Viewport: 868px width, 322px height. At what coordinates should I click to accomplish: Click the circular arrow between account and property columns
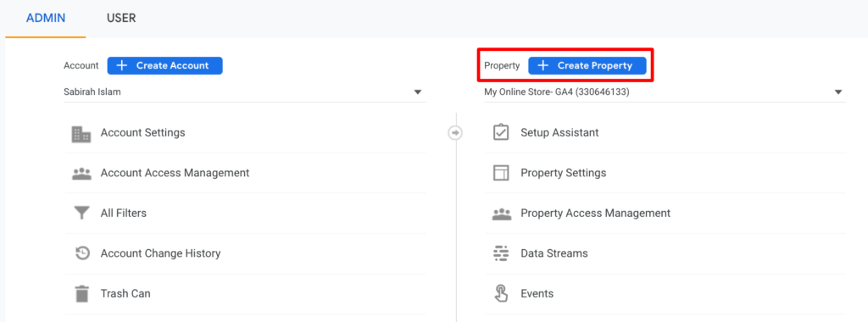[455, 133]
